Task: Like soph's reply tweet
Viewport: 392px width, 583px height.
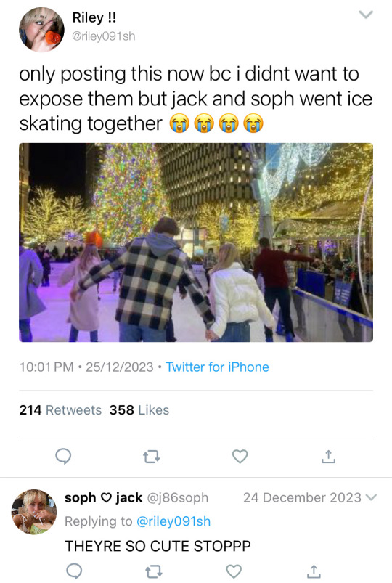Action: tap(234, 571)
